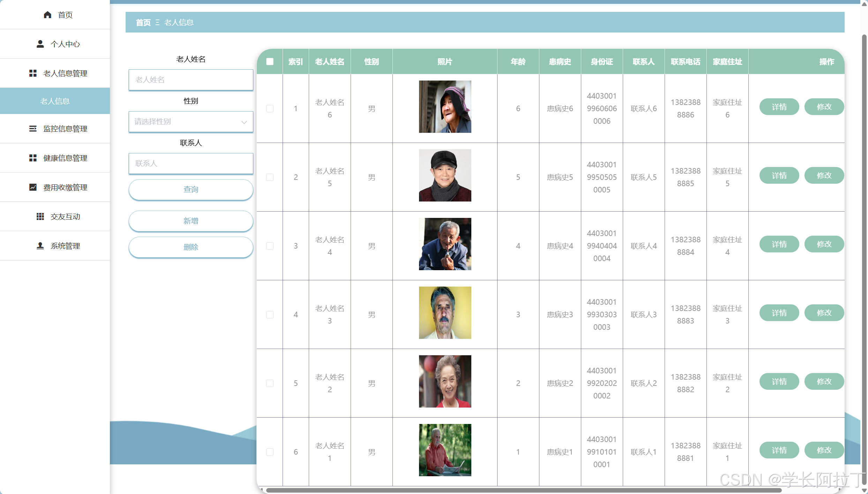Viewport: 868px width, 494px height.
Task: Check the row checkbox for 老人姓名6
Action: [270, 108]
